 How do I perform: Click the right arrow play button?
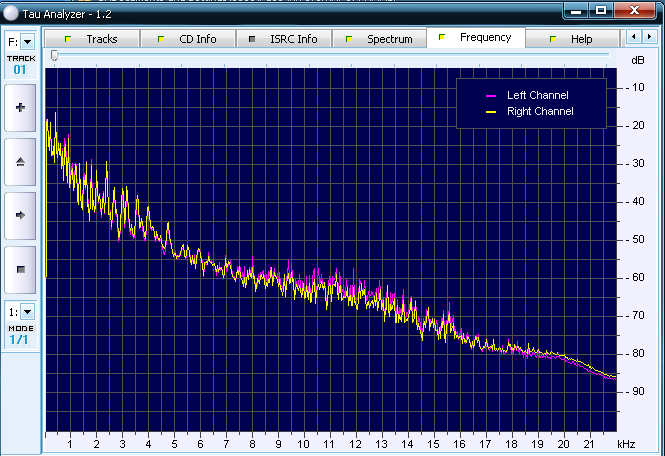pyautogui.click(x=20, y=215)
